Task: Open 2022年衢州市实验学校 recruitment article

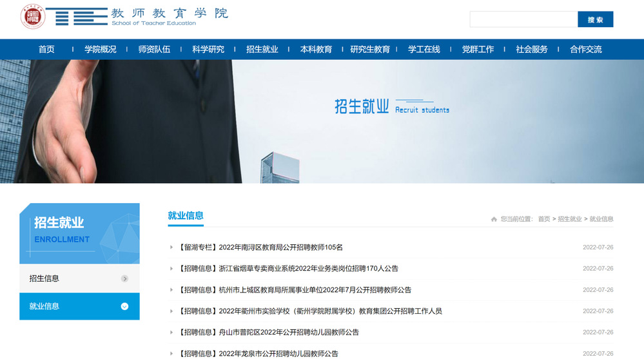Action: [x=311, y=311]
